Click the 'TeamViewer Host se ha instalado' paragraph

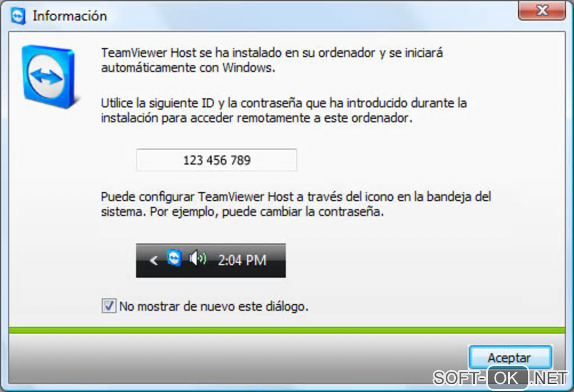(x=272, y=60)
